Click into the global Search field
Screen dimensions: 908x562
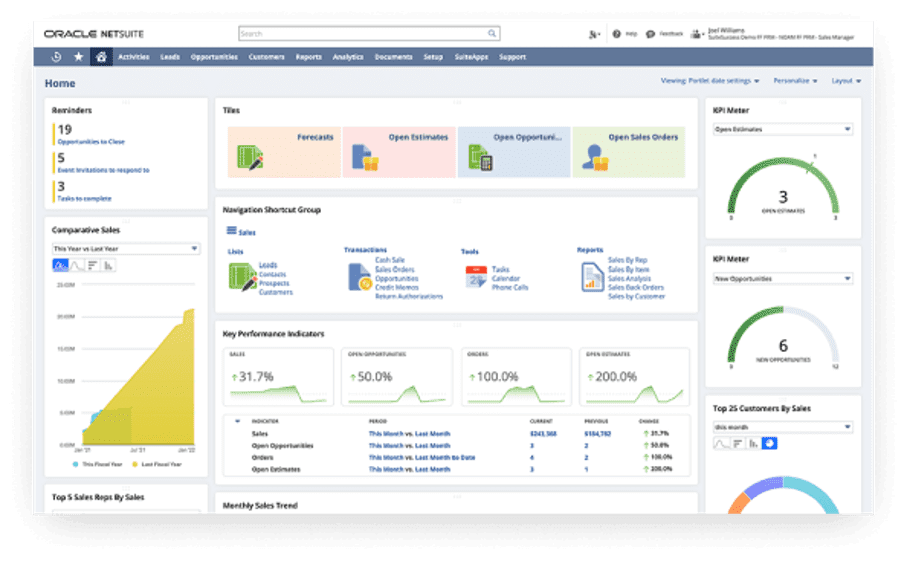pos(368,34)
